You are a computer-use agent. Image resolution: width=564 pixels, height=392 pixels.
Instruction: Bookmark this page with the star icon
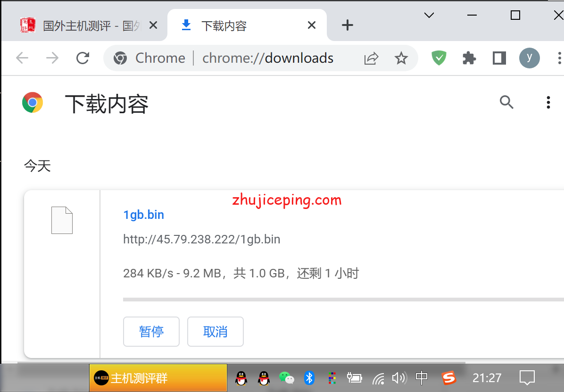(401, 58)
